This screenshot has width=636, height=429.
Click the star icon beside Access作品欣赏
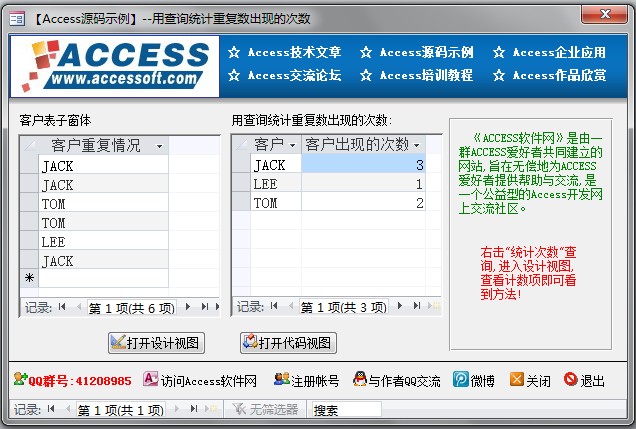point(499,75)
